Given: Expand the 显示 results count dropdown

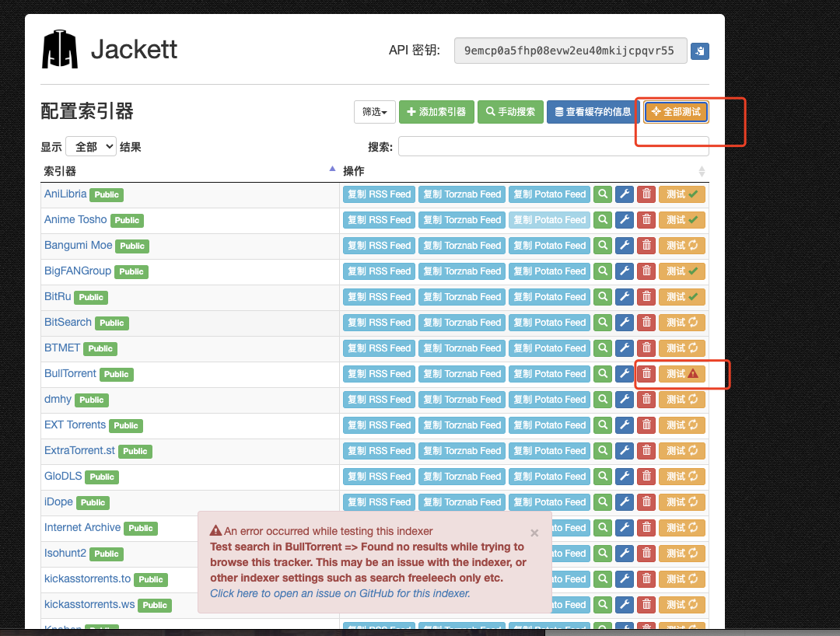Looking at the screenshot, I should tap(91, 146).
